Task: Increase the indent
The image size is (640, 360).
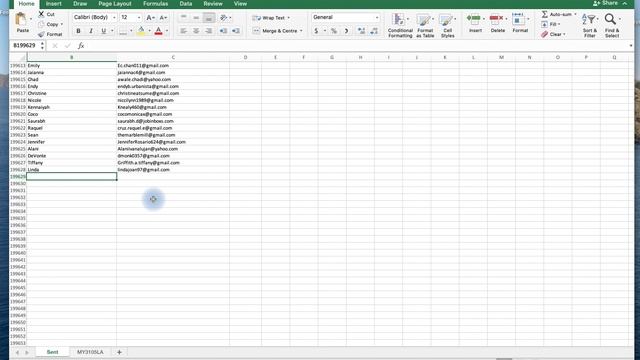Action: (236, 31)
